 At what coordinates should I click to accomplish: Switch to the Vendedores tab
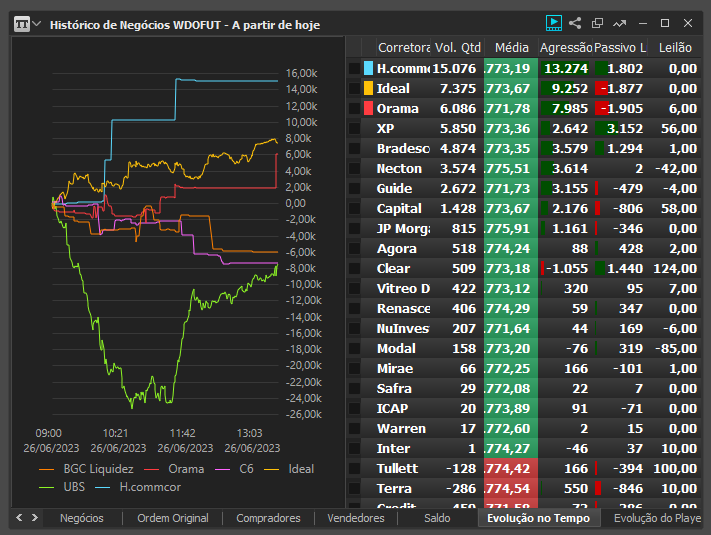(356, 518)
